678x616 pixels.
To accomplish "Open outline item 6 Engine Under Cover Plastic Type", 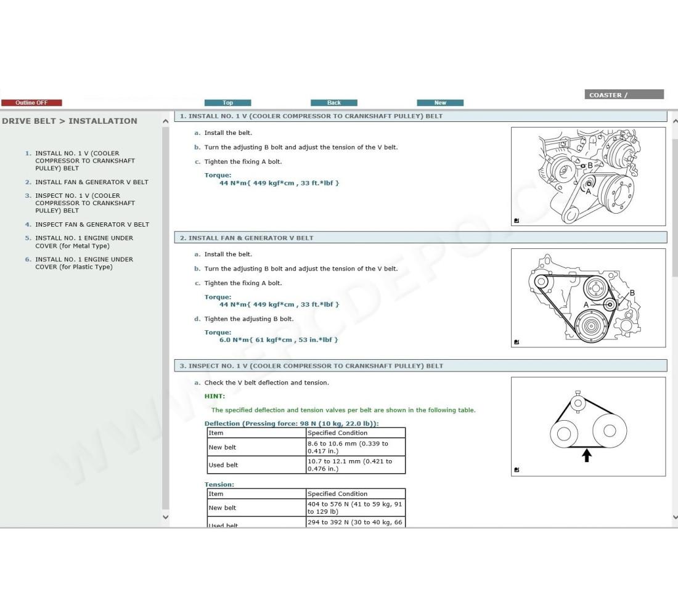I will point(84,263).
